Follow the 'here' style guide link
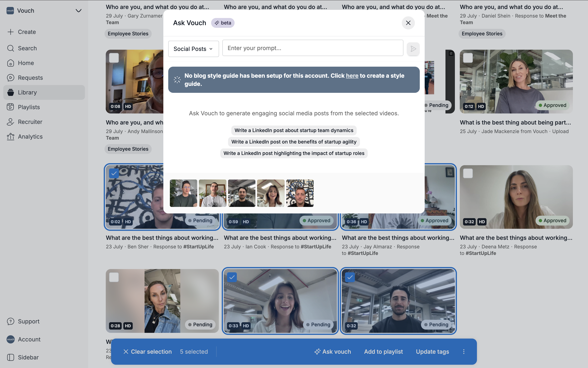 (352, 76)
